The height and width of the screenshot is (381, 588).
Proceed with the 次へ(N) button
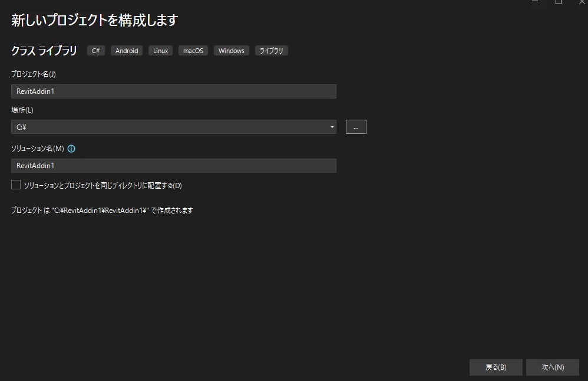(x=553, y=367)
